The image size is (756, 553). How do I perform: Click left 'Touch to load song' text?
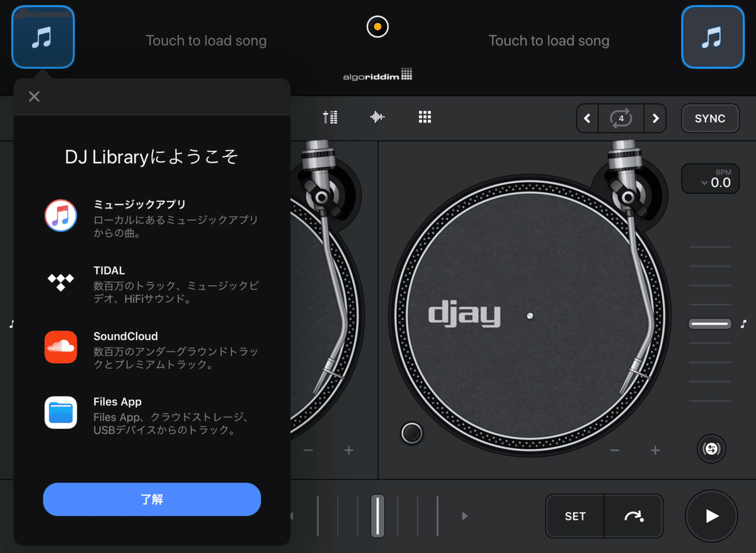tap(206, 41)
